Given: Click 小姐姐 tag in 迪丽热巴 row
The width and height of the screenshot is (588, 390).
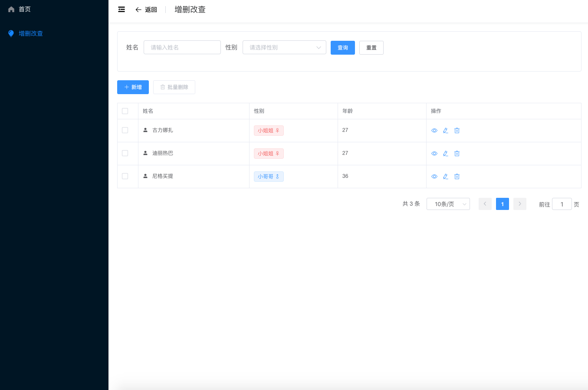Looking at the screenshot, I should click(x=269, y=154).
